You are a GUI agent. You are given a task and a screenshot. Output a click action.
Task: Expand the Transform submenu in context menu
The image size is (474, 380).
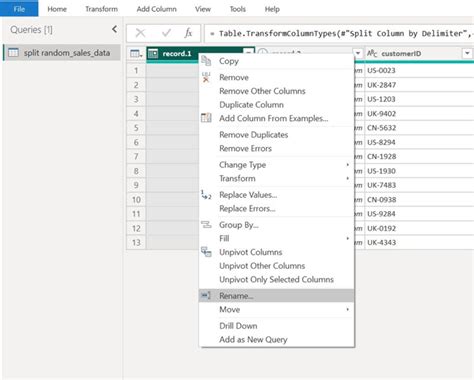click(x=276, y=178)
